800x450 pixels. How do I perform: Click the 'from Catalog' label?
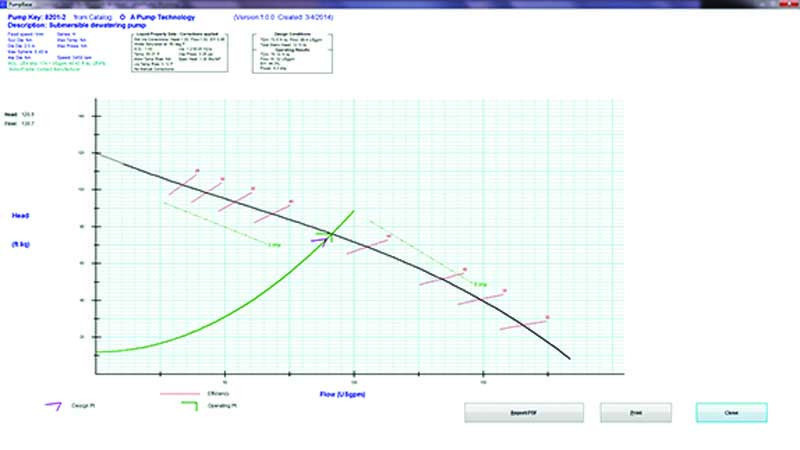[92, 17]
